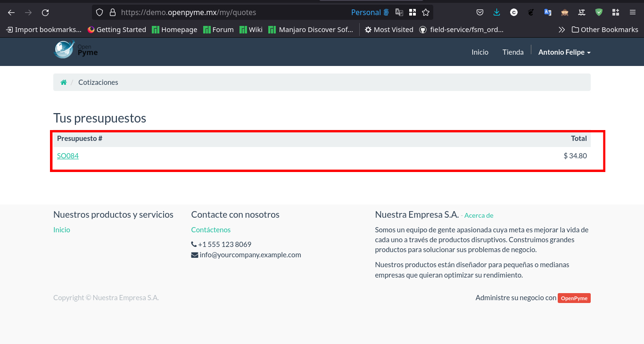Open quotation SO084
Screen dimensions: 644x344
(x=68, y=156)
